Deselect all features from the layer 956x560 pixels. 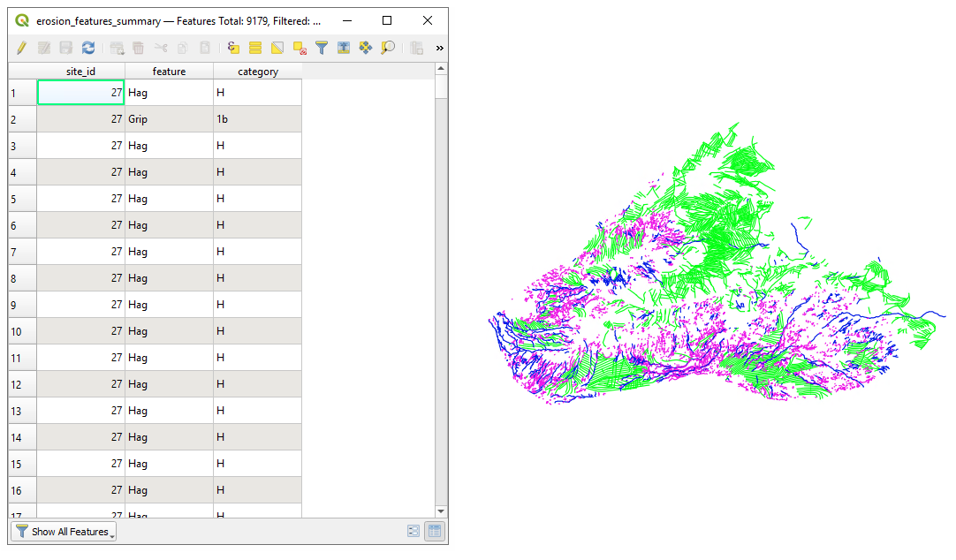click(x=299, y=48)
